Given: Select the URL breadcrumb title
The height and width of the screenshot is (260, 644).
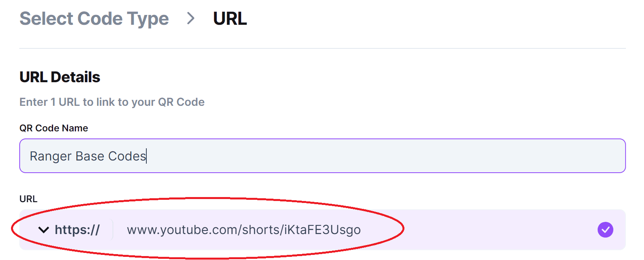Looking at the screenshot, I should 230,18.
